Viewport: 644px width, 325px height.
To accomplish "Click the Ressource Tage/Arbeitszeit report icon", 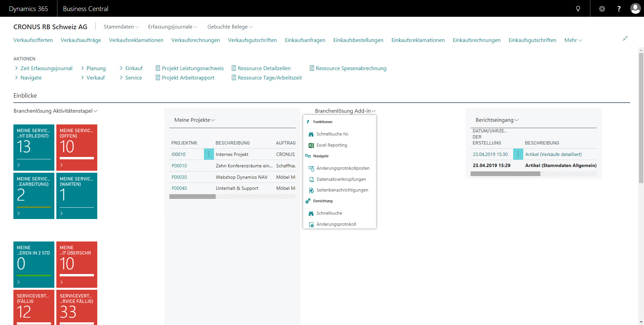I will [x=234, y=77].
